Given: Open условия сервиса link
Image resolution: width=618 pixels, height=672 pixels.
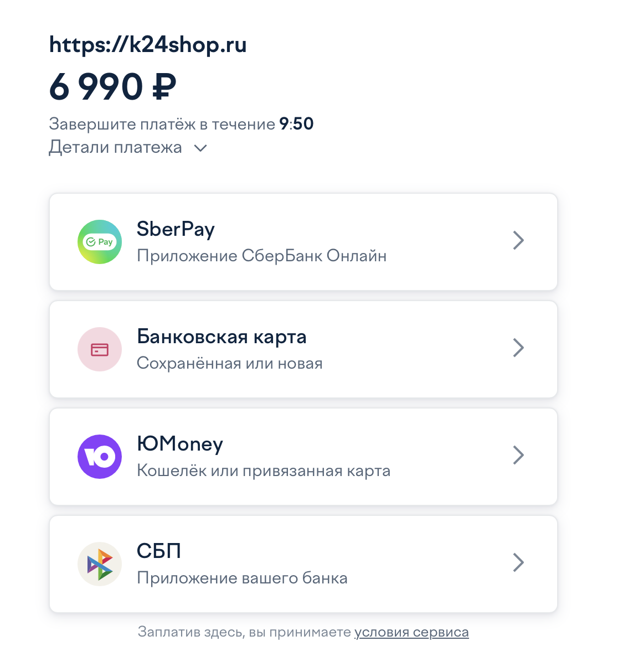Looking at the screenshot, I should pos(411,632).
